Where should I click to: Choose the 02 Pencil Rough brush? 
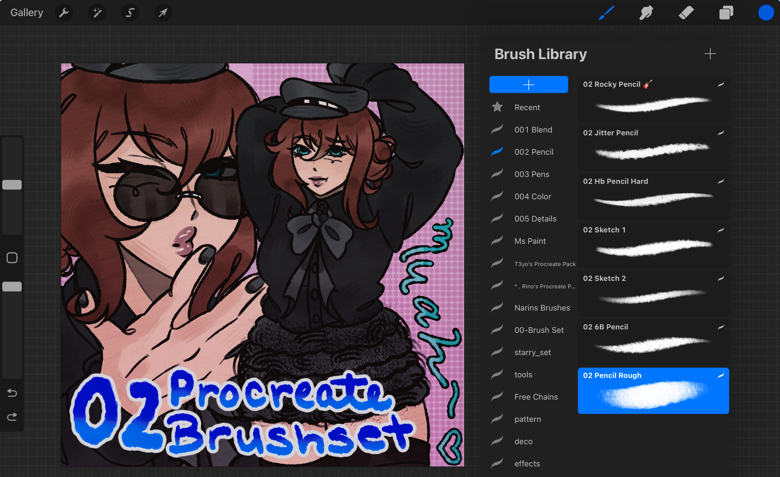653,391
